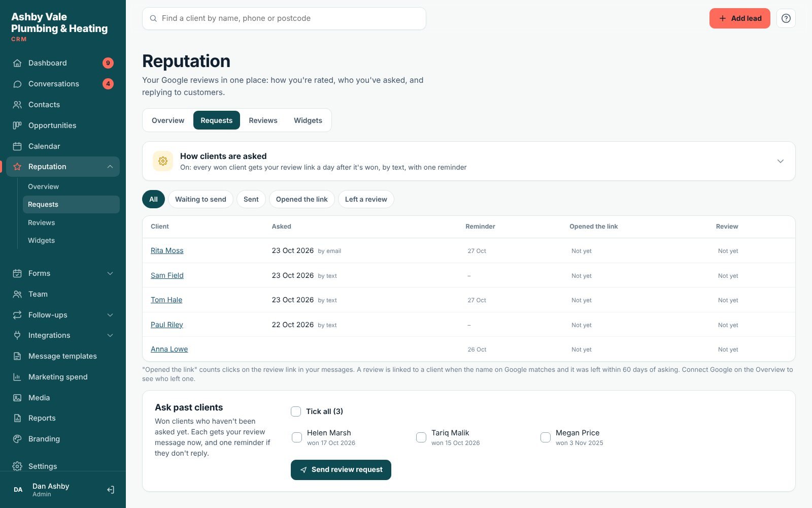This screenshot has height=508, width=812.
Task: Click the magnifier icon in search bar
Action: pos(153,18)
